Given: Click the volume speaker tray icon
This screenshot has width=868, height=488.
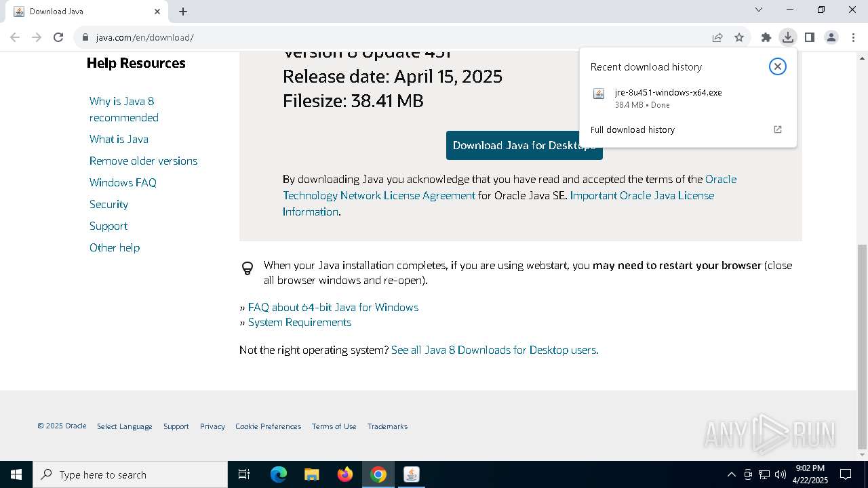Looking at the screenshot, I should pos(781,474).
